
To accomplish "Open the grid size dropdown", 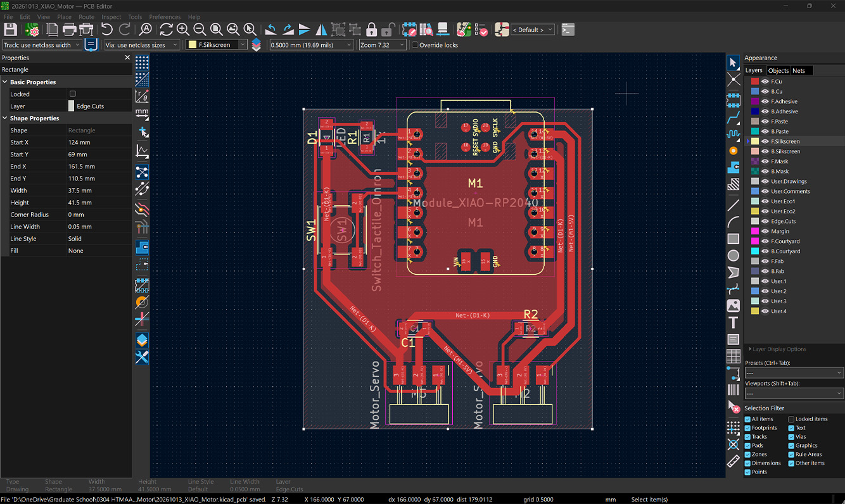I will click(311, 45).
